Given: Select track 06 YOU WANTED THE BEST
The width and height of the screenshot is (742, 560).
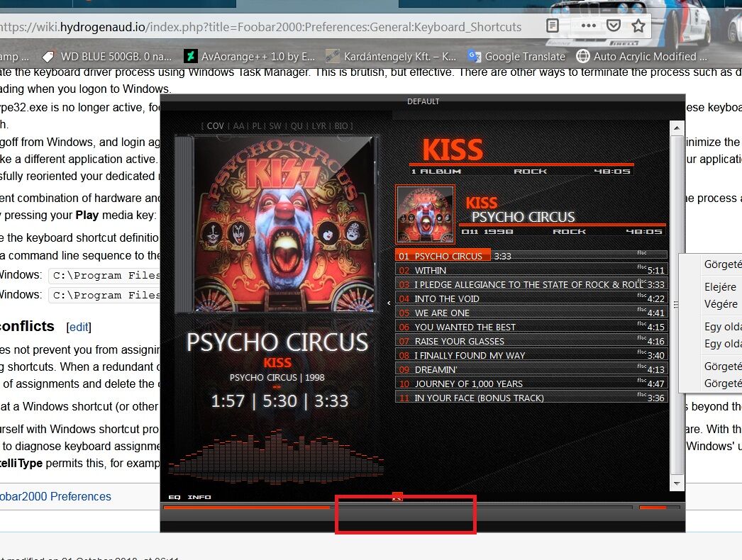Looking at the screenshot, I should pos(531,327).
